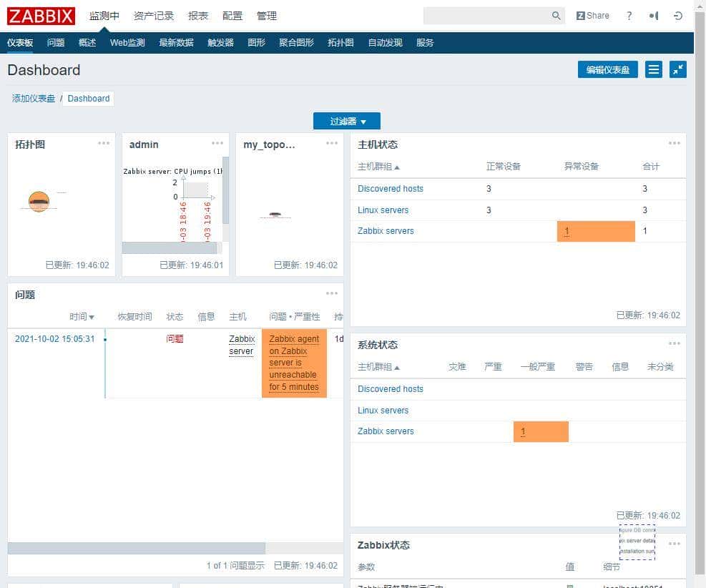Click the ZABBIX logo
The height and width of the screenshot is (588, 706).
39,15
